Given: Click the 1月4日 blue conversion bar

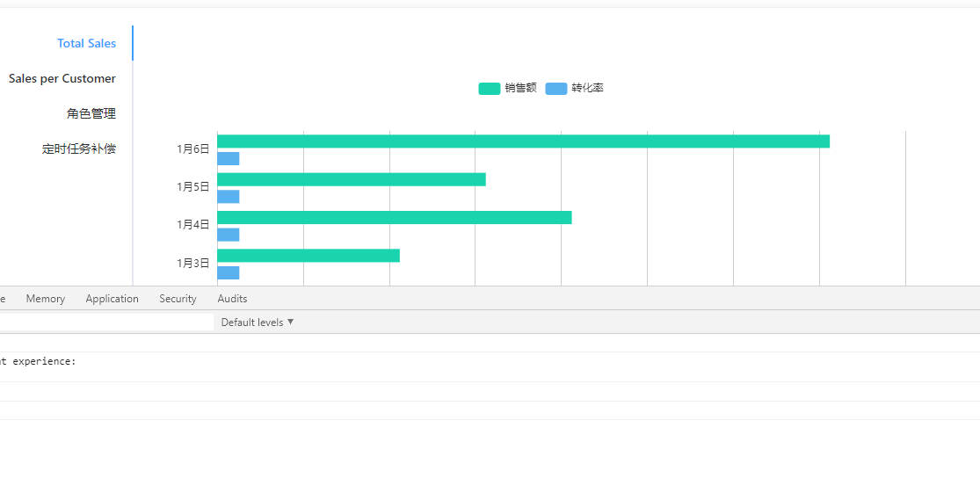Looking at the screenshot, I should click(229, 235).
